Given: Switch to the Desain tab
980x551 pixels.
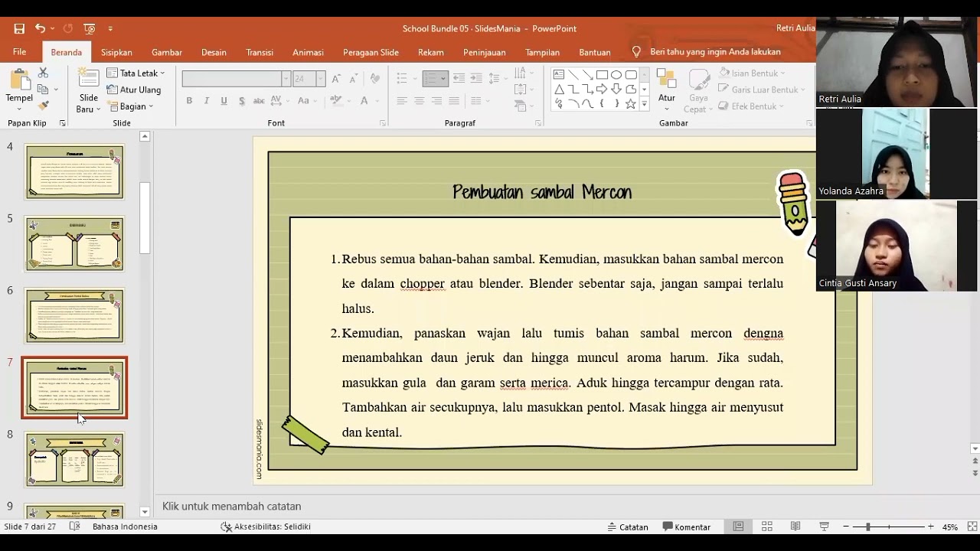Looking at the screenshot, I should click(214, 52).
